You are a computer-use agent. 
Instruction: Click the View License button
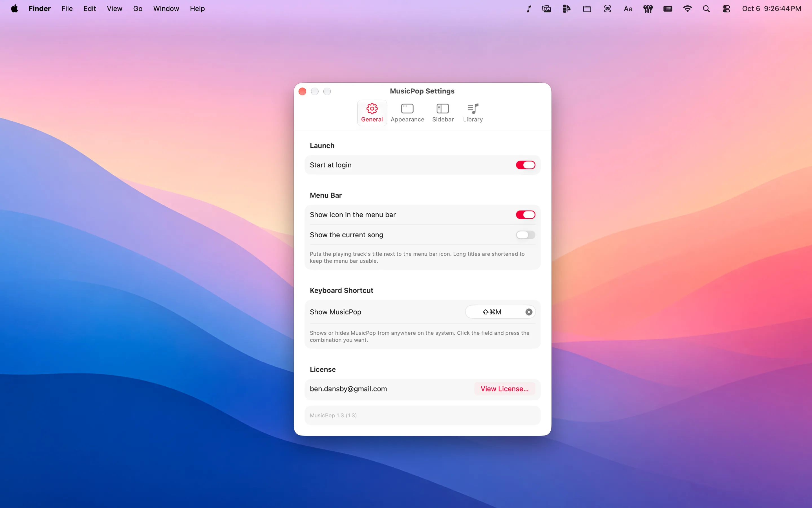504,389
